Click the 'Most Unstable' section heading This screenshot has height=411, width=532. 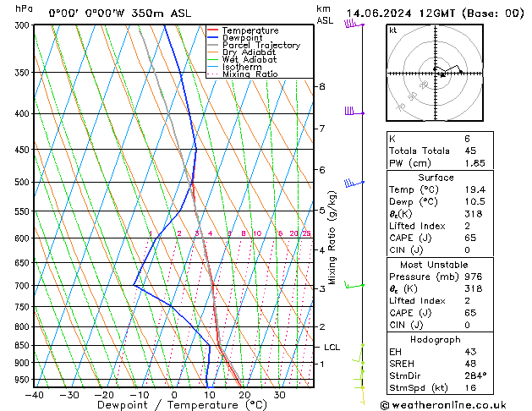pos(434,265)
